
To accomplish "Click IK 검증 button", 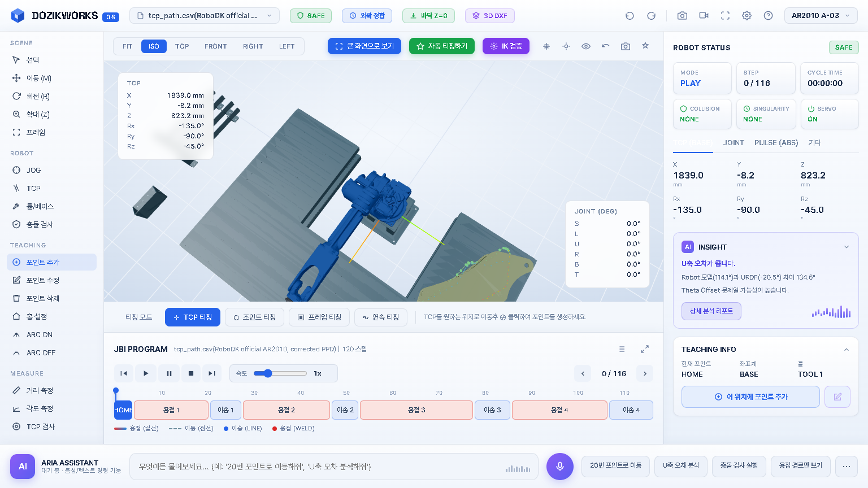I will pos(506,46).
